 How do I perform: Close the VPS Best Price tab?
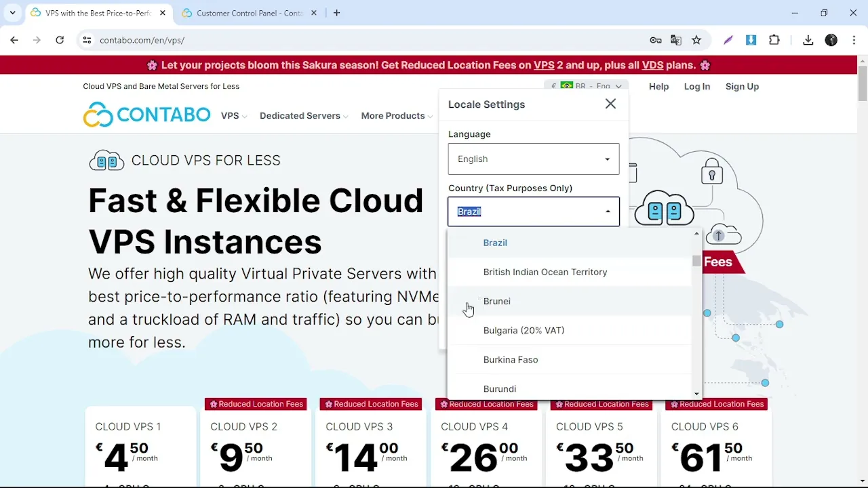coord(163,13)
